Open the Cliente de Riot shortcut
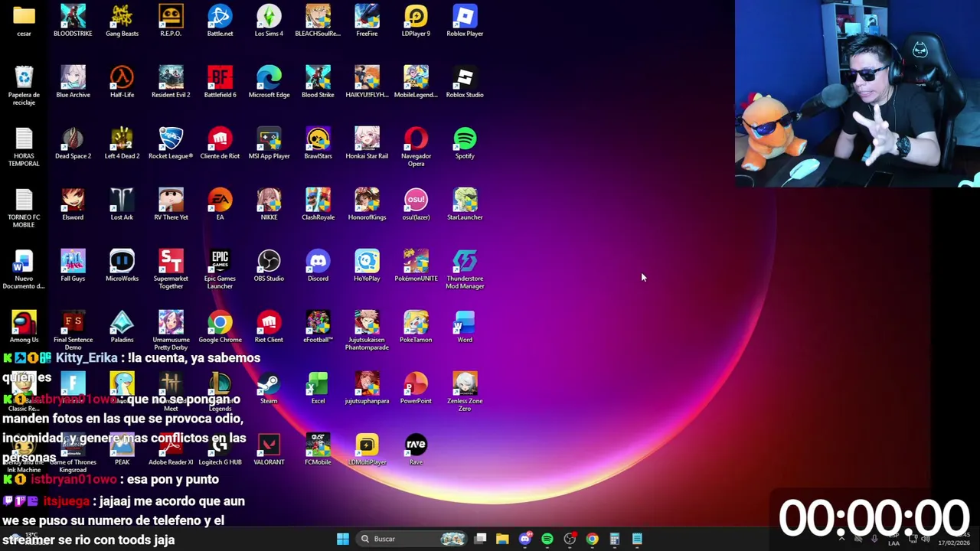Screen dimensions: 980x551 220,143
